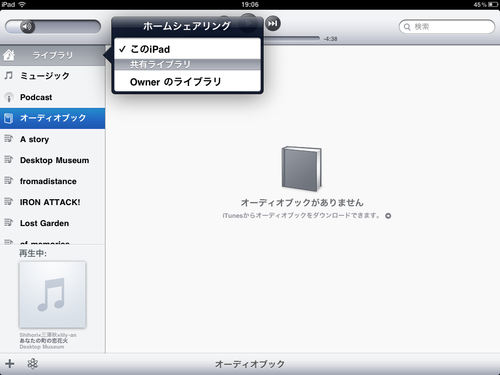Screen dimensions: 500x375
Task: Open the now playing album artwork
Action: click(52, 295)
